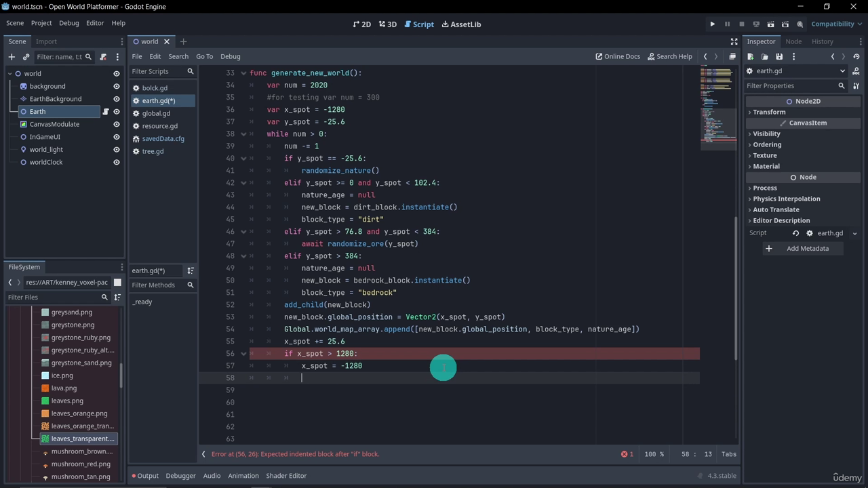Click the Filter Properties search field
This screenshot has width=868, height=488.
796,86
